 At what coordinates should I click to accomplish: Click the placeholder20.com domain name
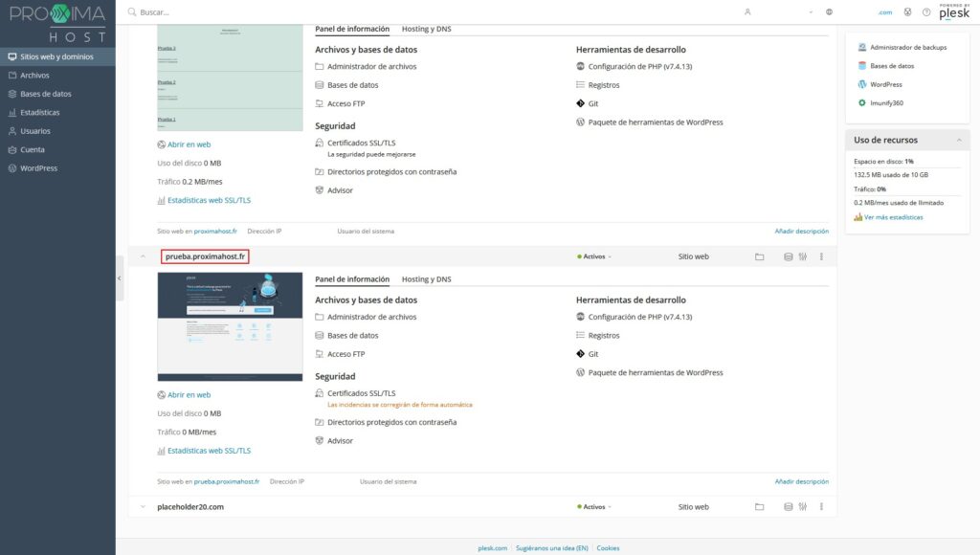click(x=190, y=507)
